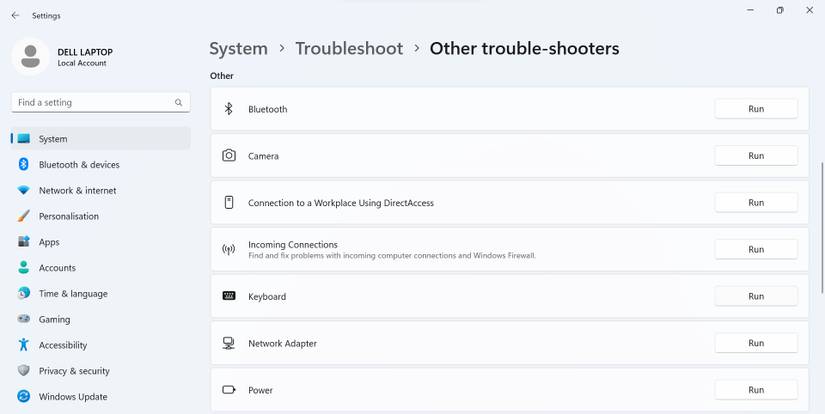Click the search magnifier icon
Screen dimensions: 825x414
[179, 103]
